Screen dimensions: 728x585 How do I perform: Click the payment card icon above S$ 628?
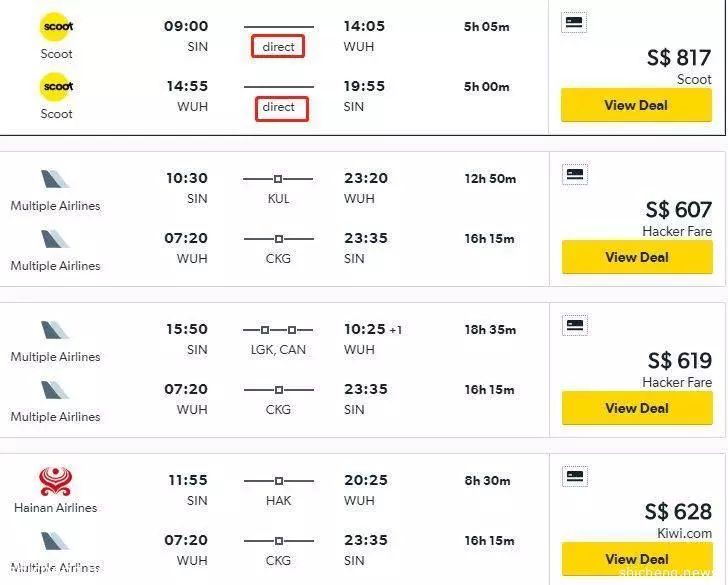[x=575, y=476]
